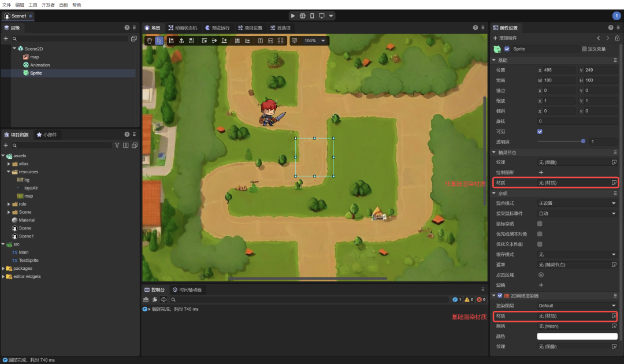Toggle the 优化文本性能 checkbox

point(540,244)
